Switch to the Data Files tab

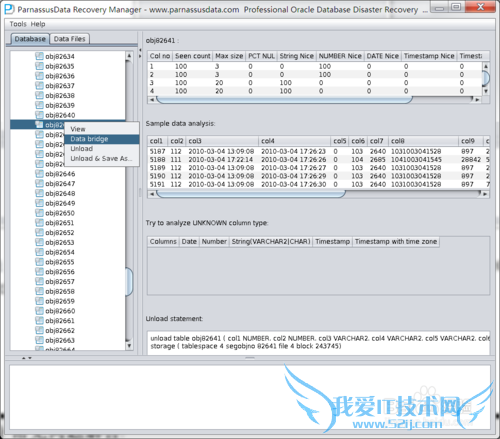click(x=69, y=39)
